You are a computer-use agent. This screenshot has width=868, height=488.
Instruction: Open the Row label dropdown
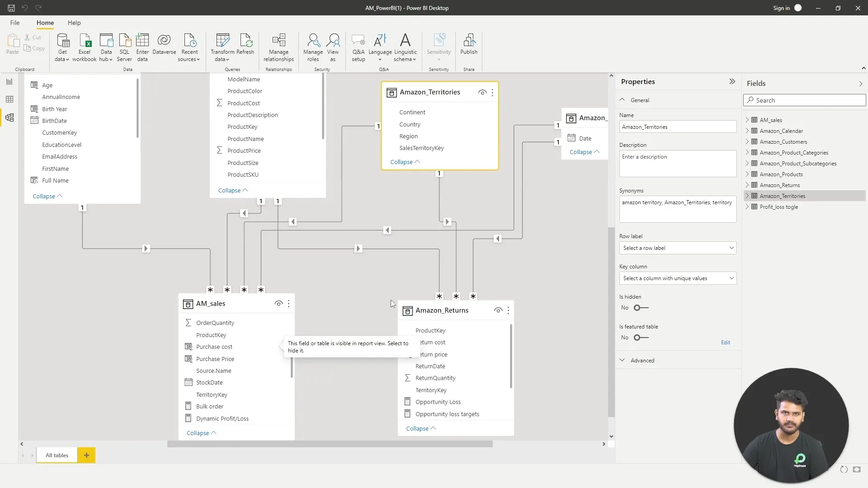click(x=677, y=248)
